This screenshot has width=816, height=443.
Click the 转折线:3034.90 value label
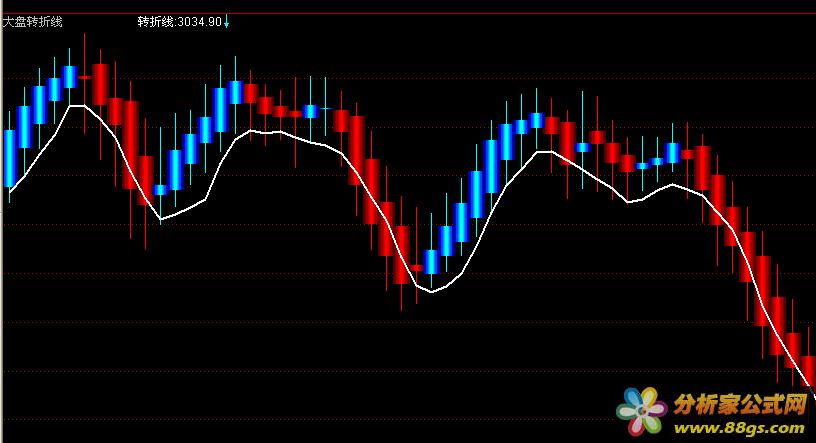[180, 22]
